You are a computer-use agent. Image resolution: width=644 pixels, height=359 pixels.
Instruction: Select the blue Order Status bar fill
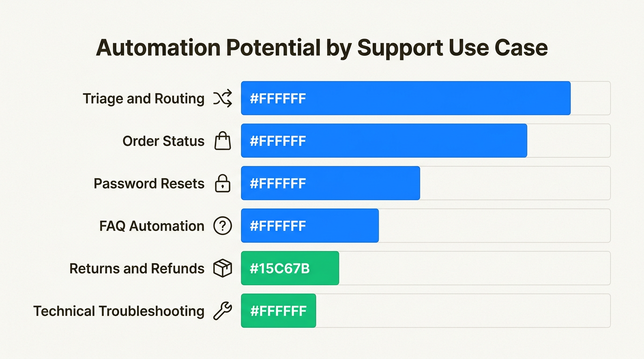coord(384,141)
